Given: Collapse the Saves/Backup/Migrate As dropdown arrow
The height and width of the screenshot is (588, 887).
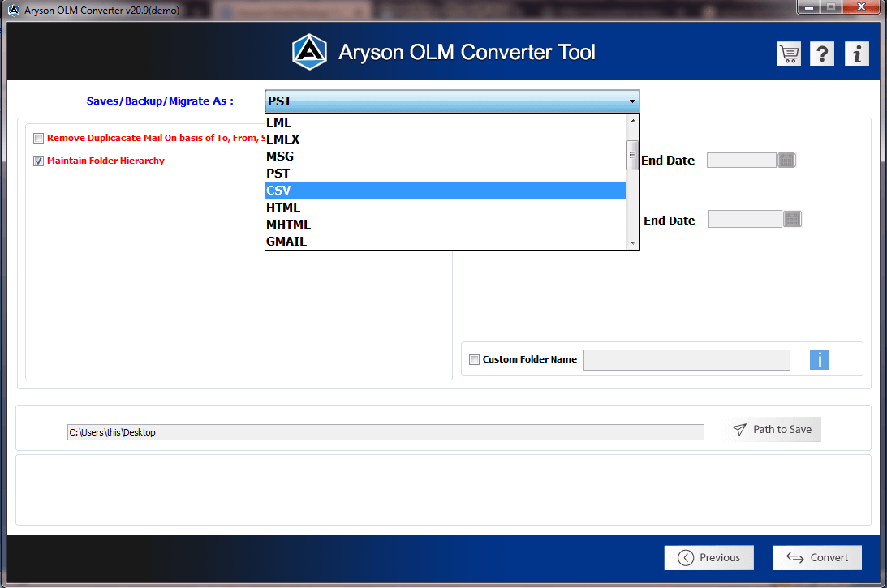Looking at the screenshot, I should (632, 101).
